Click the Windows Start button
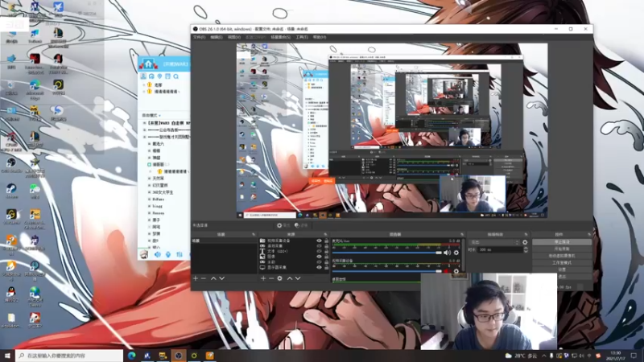 coord(7,356)
